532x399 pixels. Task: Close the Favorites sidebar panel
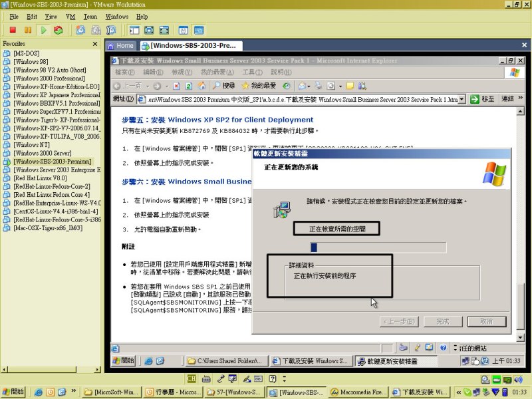click(x=95, y=44)
